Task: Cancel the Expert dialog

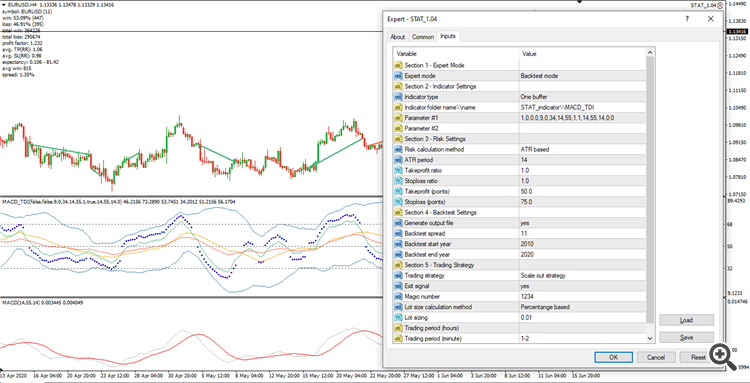Action: click(656, 357)
